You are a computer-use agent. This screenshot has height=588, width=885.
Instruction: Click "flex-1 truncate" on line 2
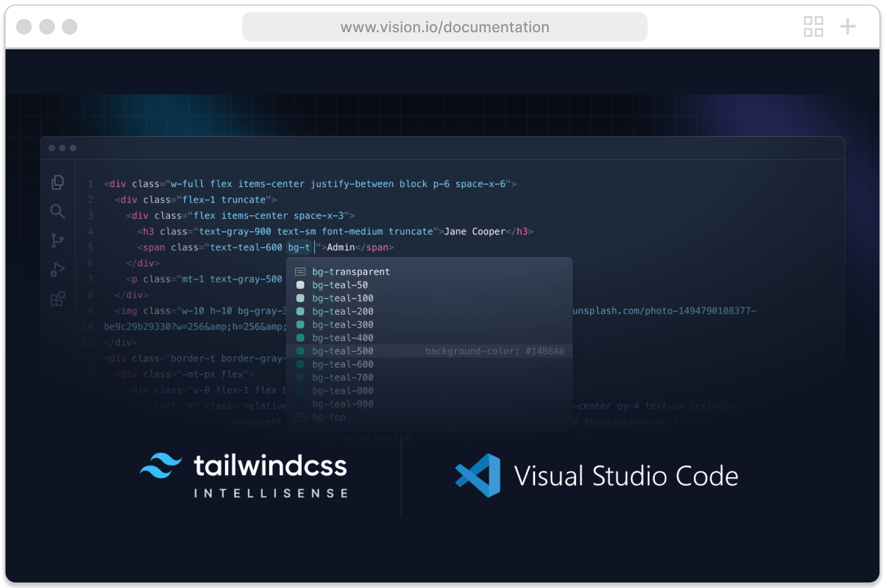coord(224,200)
